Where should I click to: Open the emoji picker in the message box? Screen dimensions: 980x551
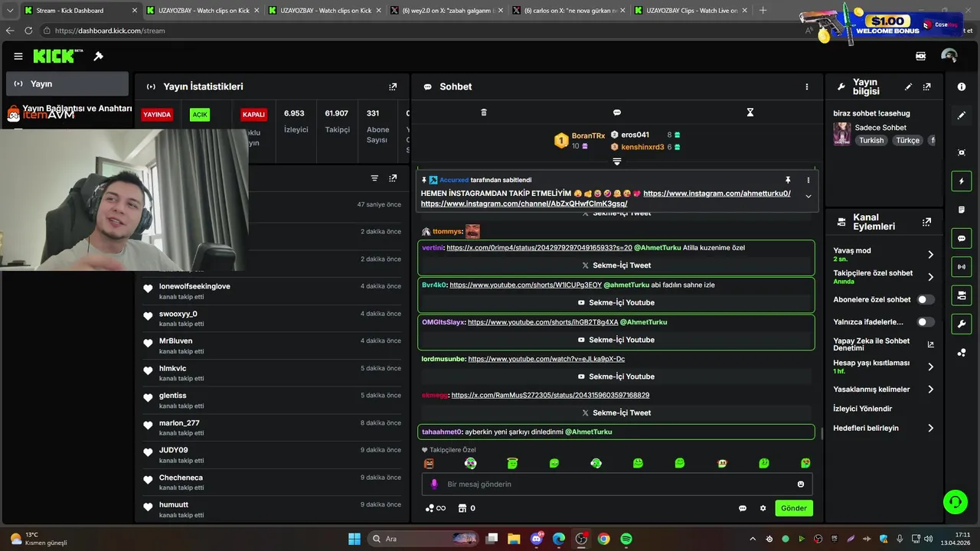(x=801, y=484)
